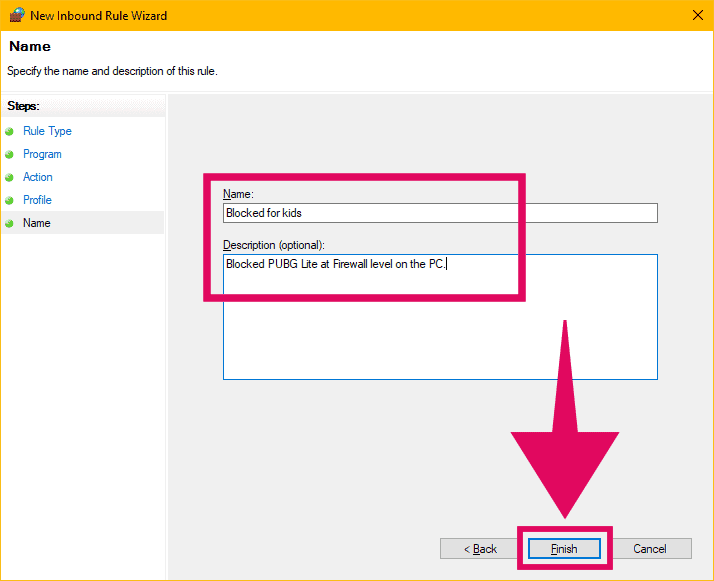Screen dimensions: 714x581
Task: Click the green bullet beside Name step
Action: (x=10, y=223)
